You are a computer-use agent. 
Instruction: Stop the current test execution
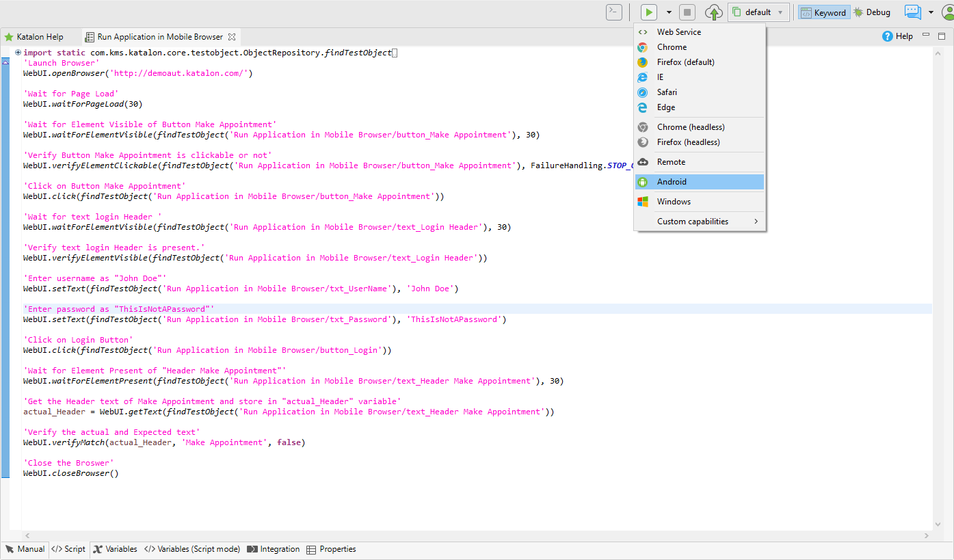(x=687, y=12)
